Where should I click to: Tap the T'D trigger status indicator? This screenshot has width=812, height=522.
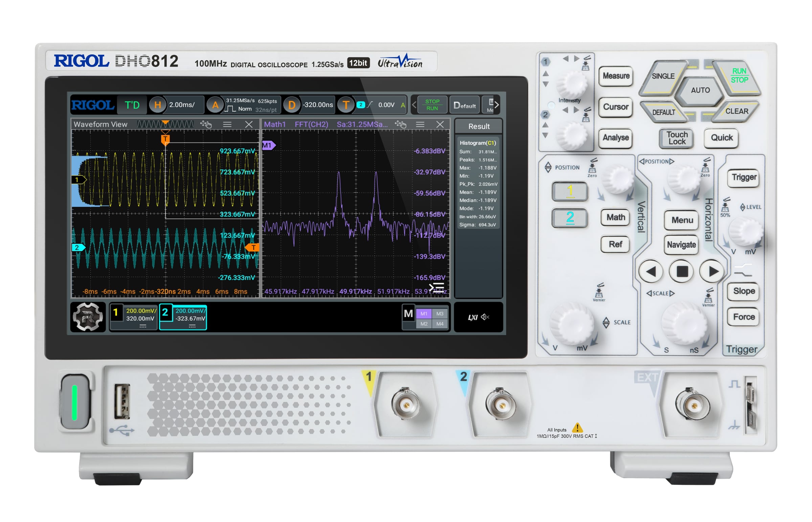point(132,105)
